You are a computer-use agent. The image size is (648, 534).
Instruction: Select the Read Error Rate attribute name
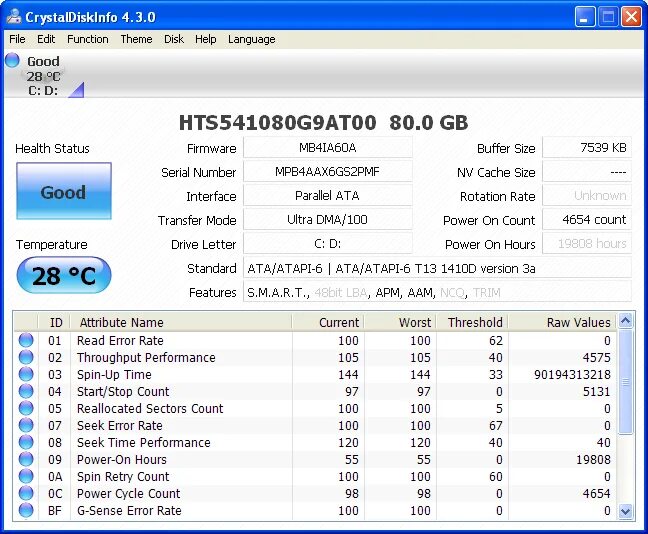pyautogui.click(x=120, y=341)
